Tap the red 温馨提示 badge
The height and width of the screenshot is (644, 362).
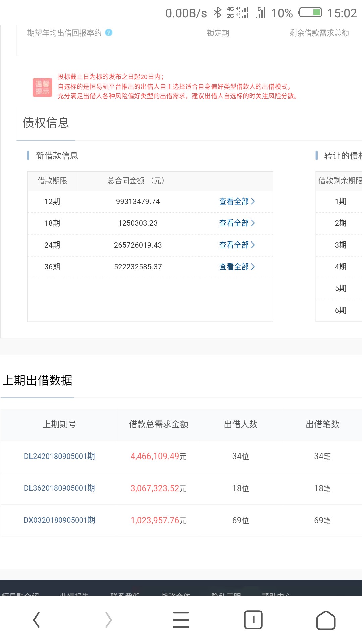click(42, 87)
